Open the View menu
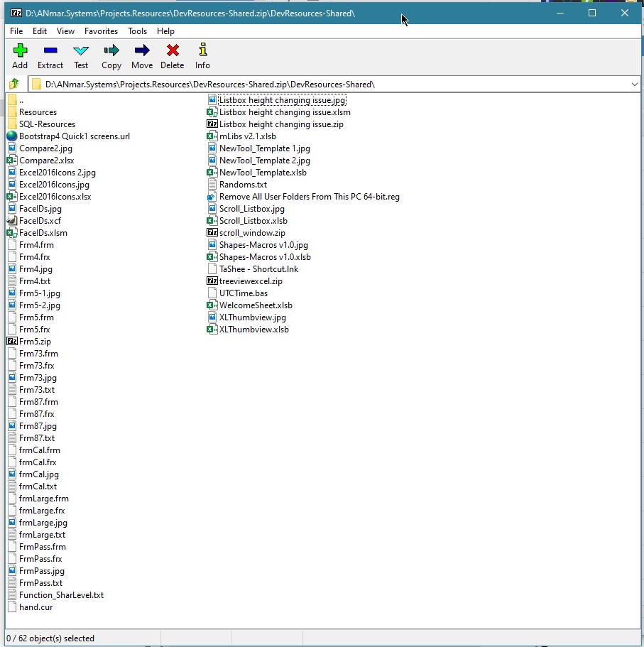The image size is (644, 647). (65, 31)
